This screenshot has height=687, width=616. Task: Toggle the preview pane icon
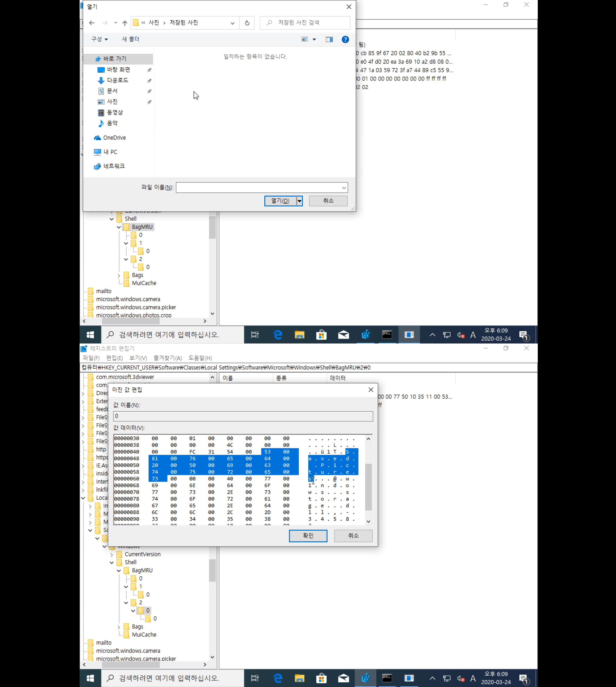(329, 39)
